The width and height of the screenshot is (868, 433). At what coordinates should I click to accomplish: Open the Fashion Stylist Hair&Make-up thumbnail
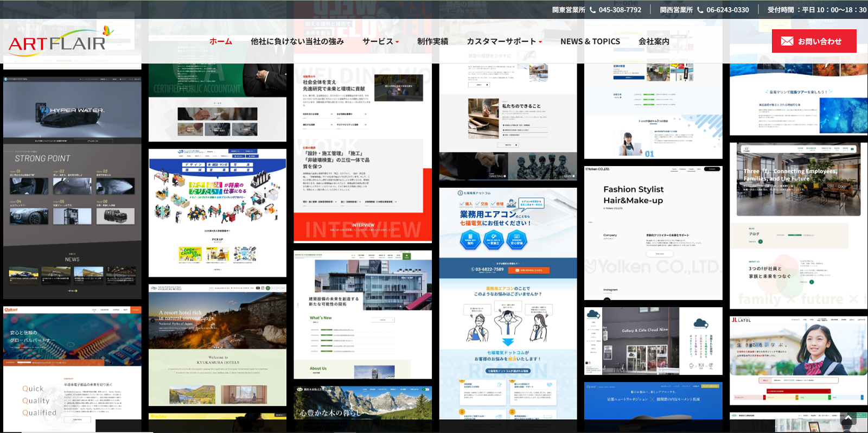(x=653, y=233)
